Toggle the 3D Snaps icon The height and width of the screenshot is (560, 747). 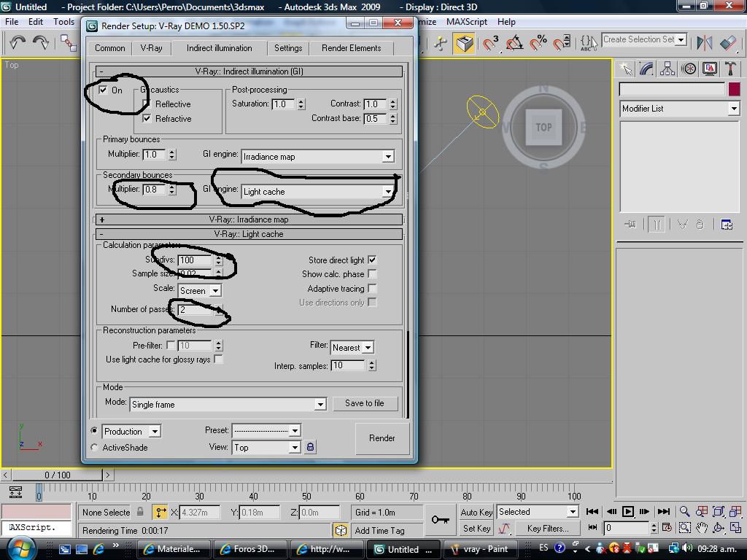(x=490, y=43)
